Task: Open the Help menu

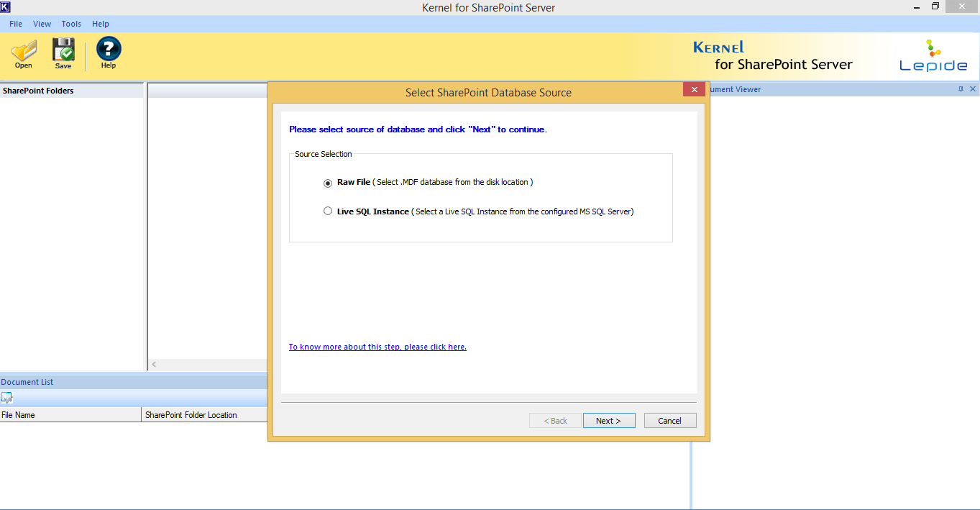Action: (101, 24)
